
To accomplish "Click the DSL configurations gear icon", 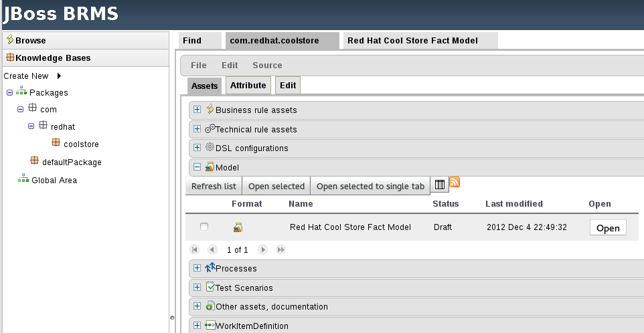I will [x=210, y=147].
